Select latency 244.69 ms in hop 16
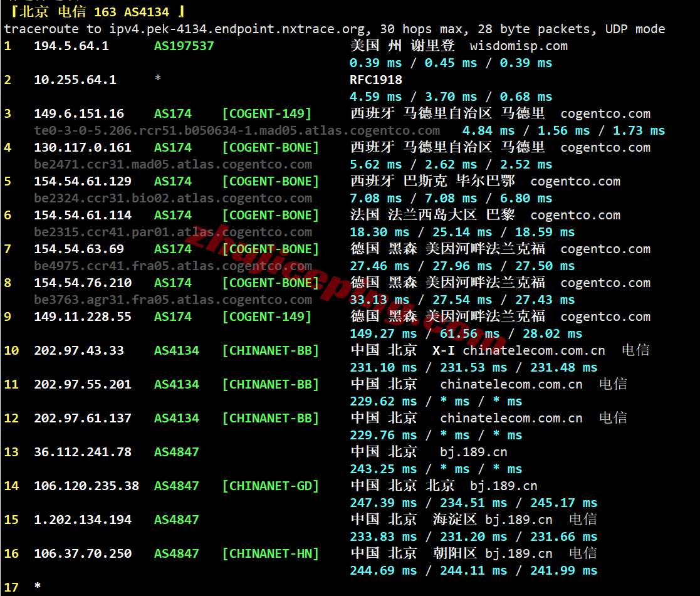700x596 pixels. point(383,571)
